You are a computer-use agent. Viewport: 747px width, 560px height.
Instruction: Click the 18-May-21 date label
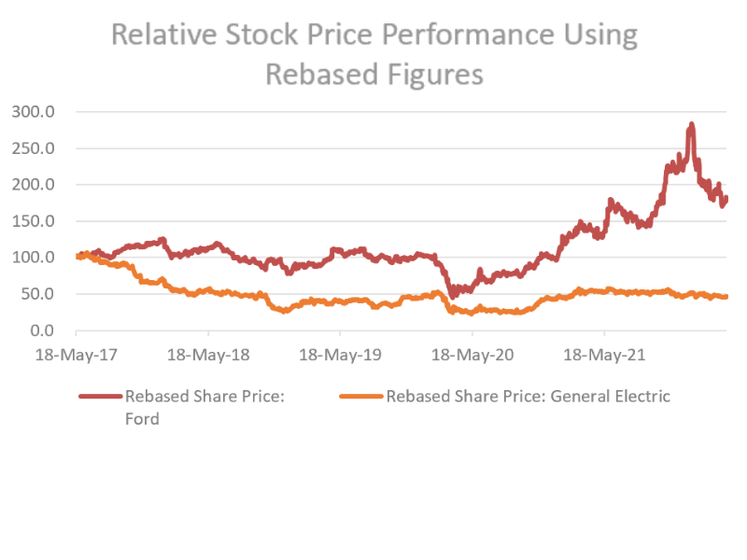coord(604,354)
